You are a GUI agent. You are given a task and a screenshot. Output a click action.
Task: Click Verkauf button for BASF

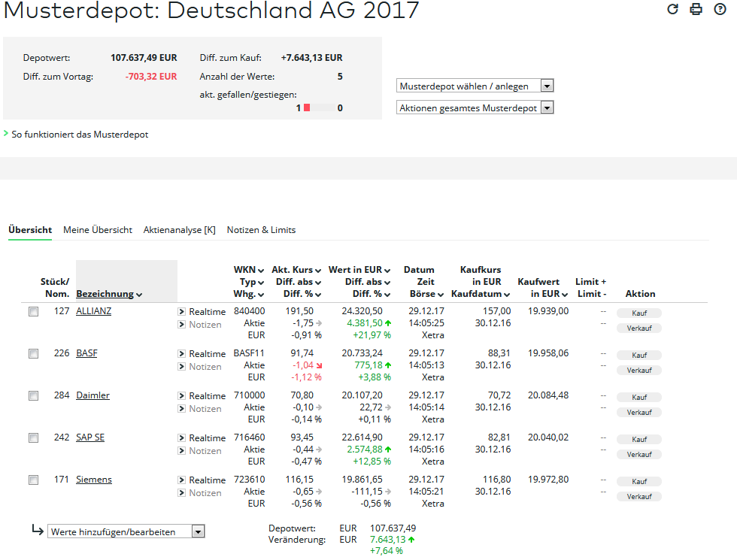coord(639,370)
